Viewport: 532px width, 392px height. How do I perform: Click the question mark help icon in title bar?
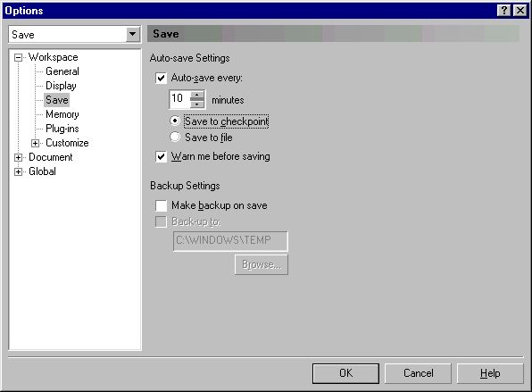click(x=504, y=11)
